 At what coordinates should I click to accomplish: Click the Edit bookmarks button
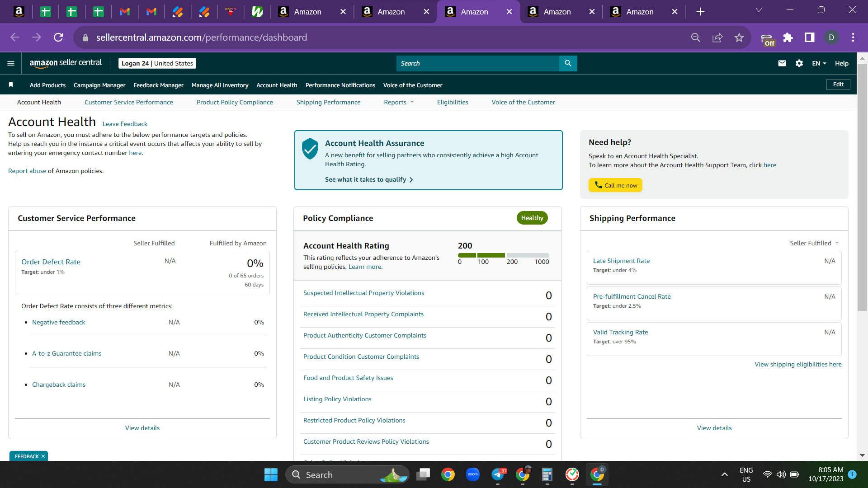point(838,84)
